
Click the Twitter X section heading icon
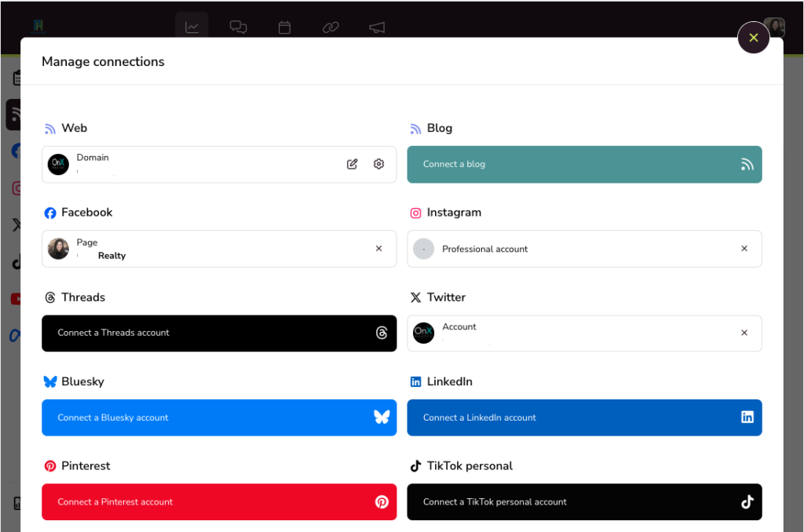click(x=415, y=297)
